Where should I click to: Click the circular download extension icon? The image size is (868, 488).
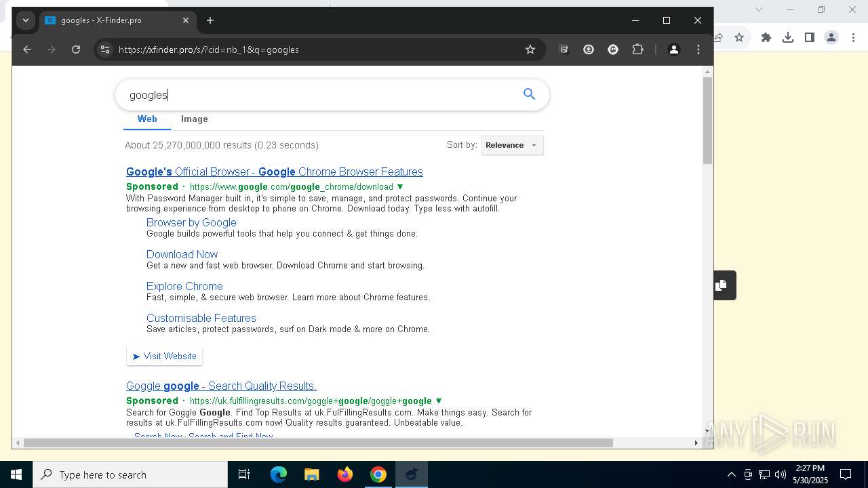point(589,49)
